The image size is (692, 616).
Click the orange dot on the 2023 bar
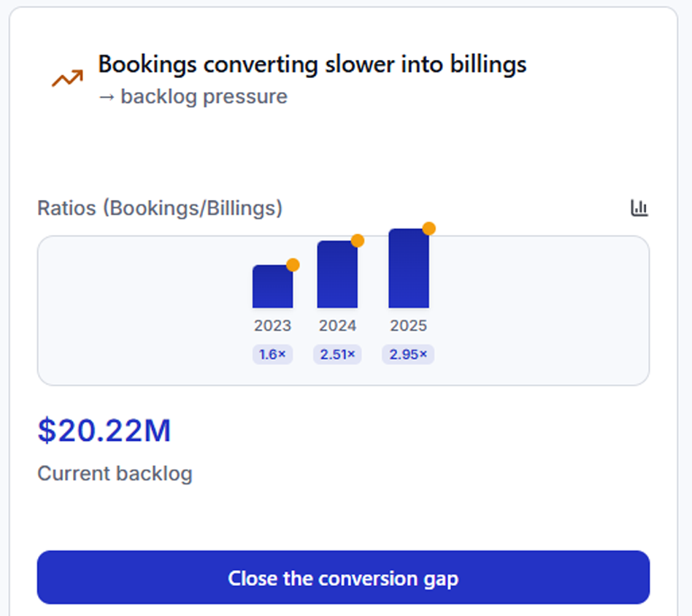coord(293,265)
